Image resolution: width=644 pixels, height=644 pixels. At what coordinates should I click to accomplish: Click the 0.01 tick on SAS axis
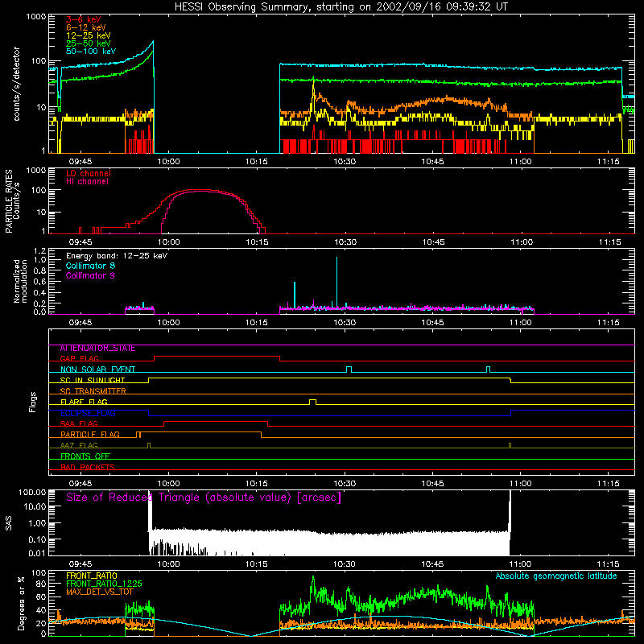click(x=37, y=553)
